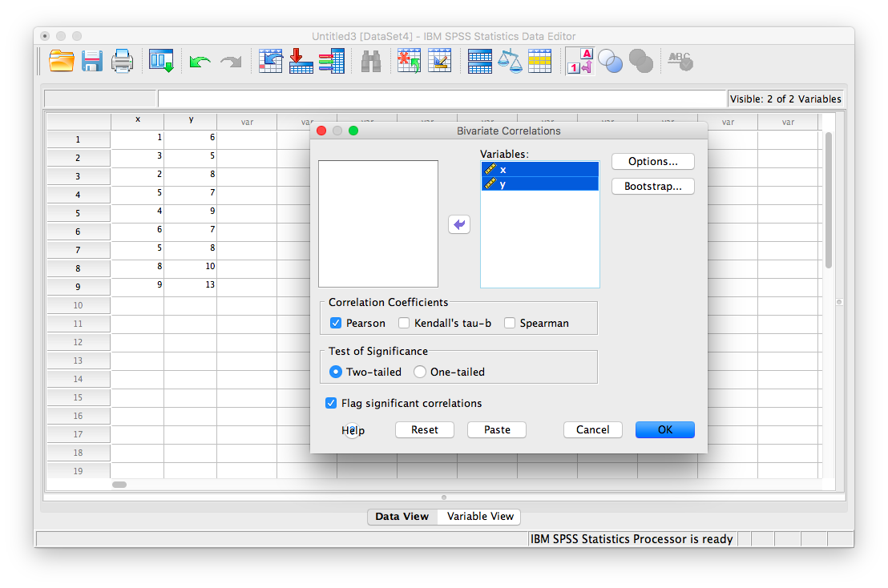The width and height of the screenshot is (888, 588).
Task: Select the y column header in the data grid
Action: click(191, 121)
